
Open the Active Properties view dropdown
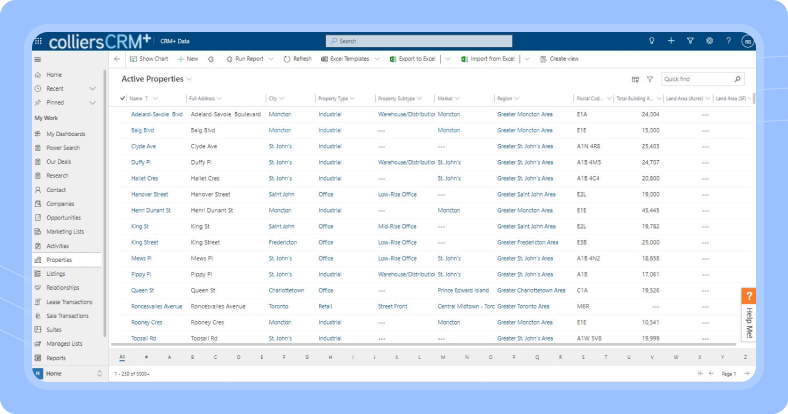[189, 79]
